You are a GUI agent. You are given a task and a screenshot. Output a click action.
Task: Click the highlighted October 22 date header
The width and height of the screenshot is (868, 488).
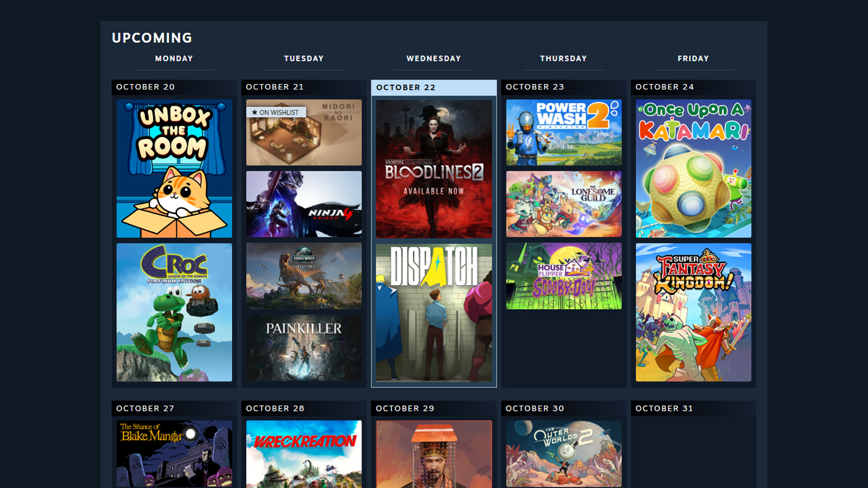(434, 87)
